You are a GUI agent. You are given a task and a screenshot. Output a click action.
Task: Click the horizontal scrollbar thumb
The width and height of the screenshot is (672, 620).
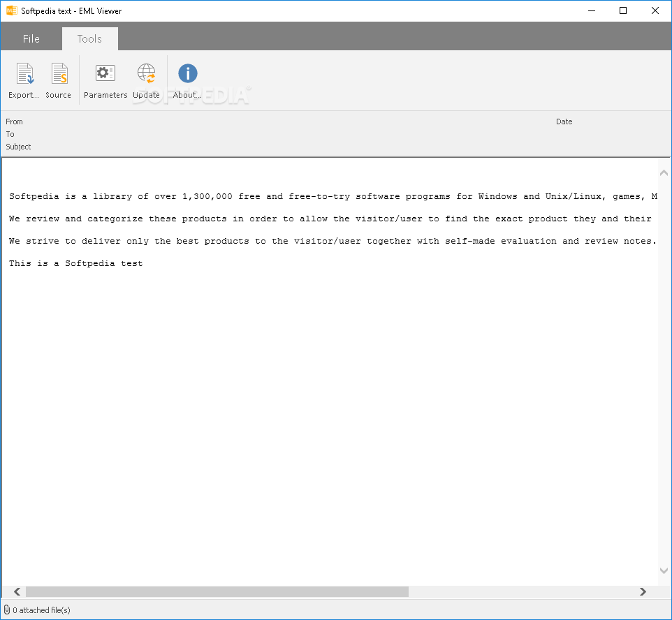(217, 591)
